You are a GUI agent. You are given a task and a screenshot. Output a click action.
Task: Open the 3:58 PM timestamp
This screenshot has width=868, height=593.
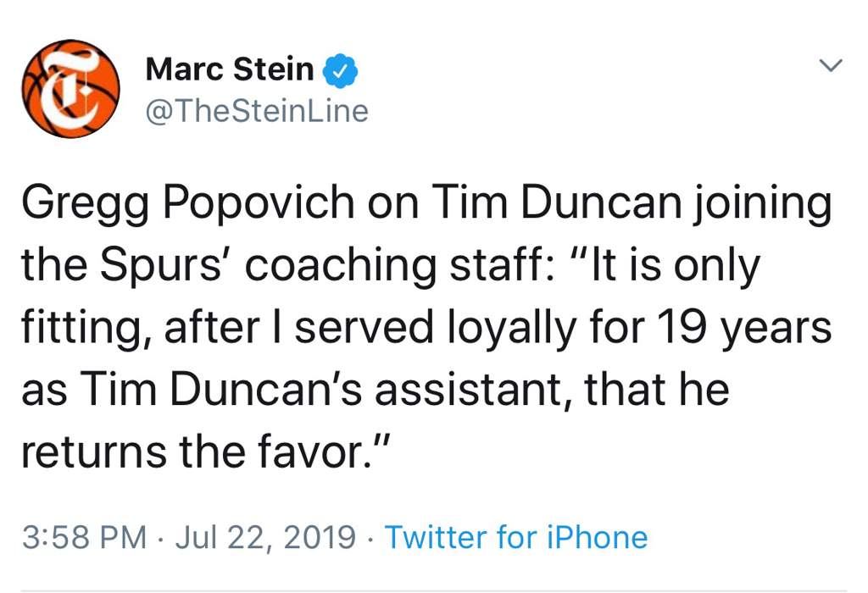tap(84, 537)
